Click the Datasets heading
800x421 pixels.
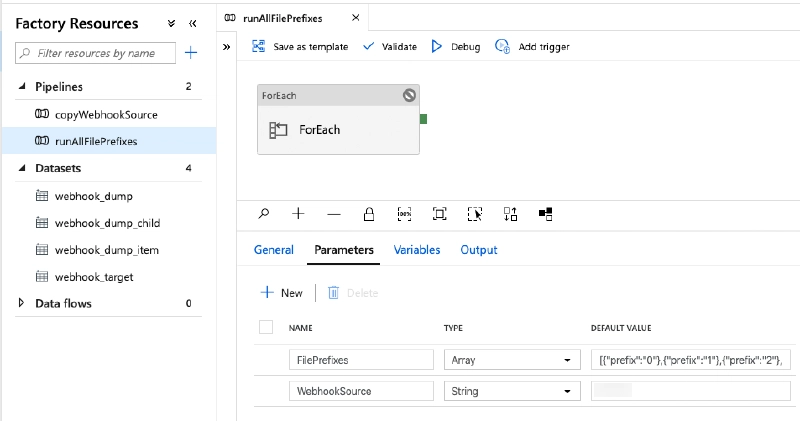click(x=58, y=168)
